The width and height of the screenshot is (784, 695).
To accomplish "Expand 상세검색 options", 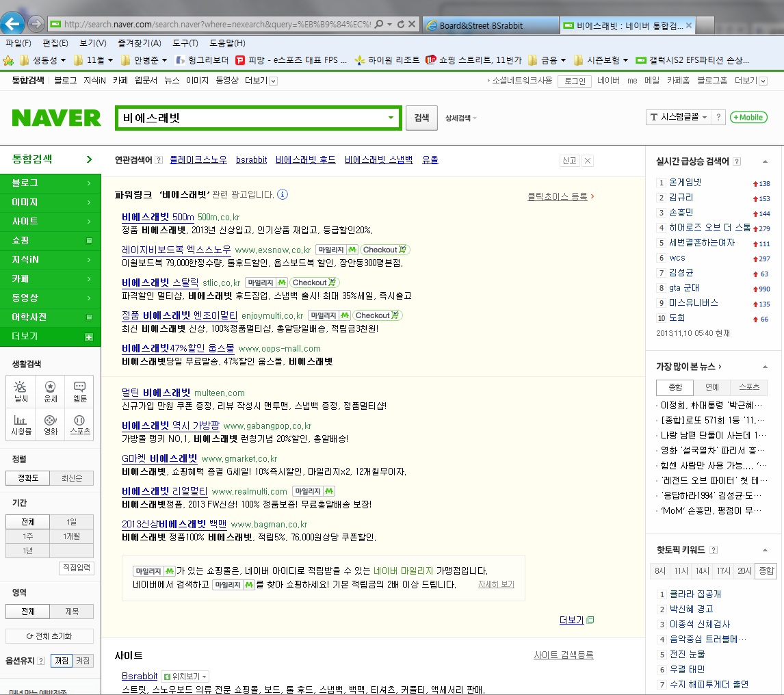I will coord(460,118).
